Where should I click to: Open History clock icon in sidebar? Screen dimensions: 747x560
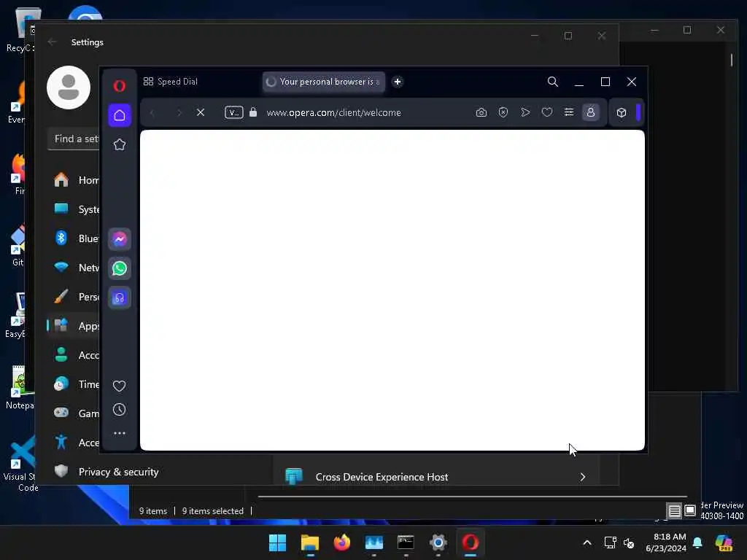click(119, 410)
